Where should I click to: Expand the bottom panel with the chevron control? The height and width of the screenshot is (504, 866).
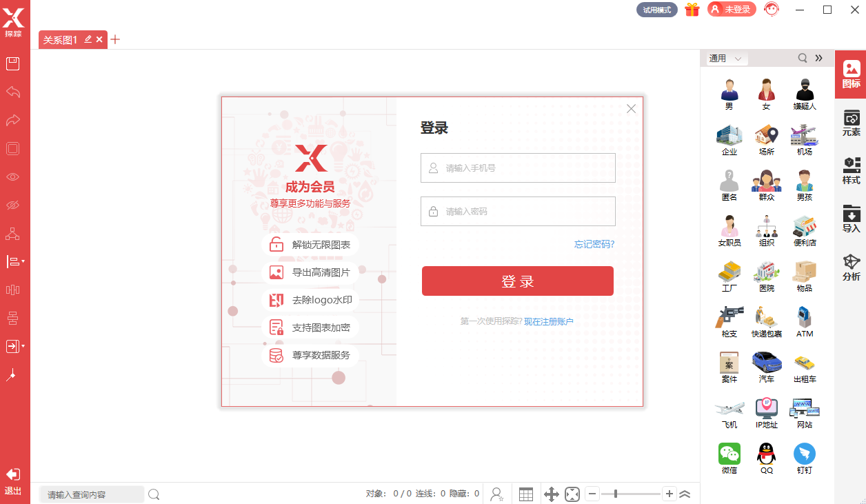click(685, 494)
